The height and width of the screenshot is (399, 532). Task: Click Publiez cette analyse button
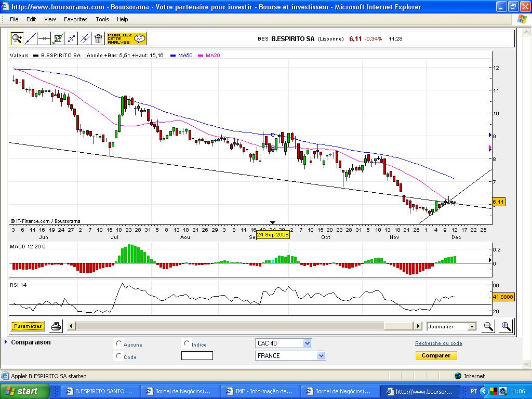[x=127, y=38]
